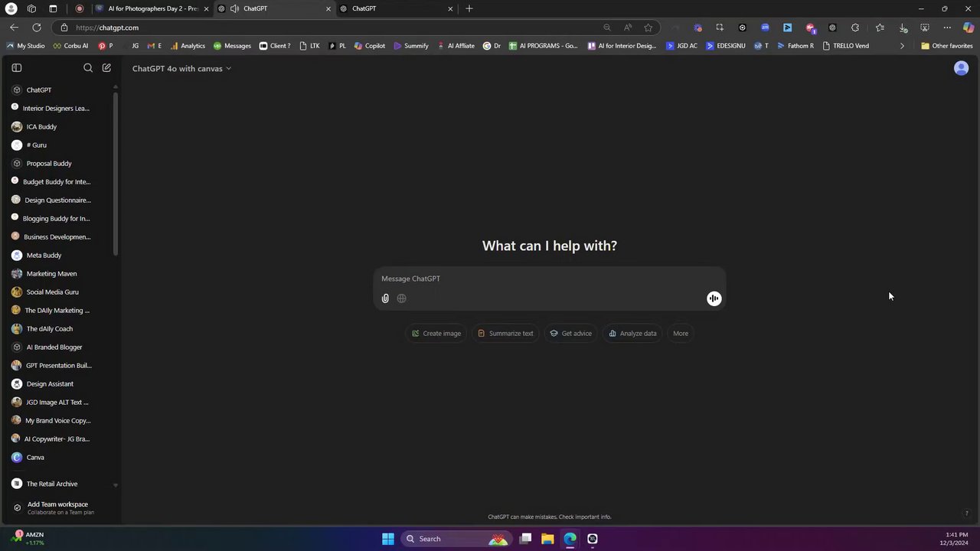Open Corbu AI bookmark

[x=70, y=46]
